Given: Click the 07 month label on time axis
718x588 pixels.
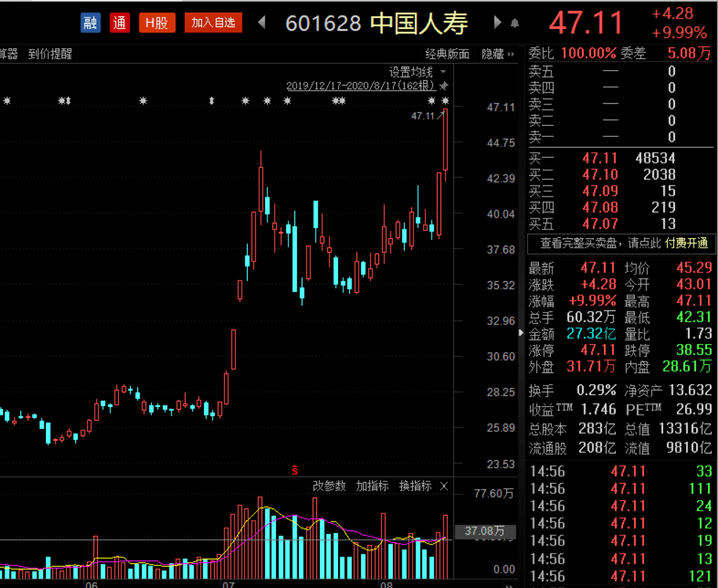Looking at the screenshot, I should pos(228,584).
